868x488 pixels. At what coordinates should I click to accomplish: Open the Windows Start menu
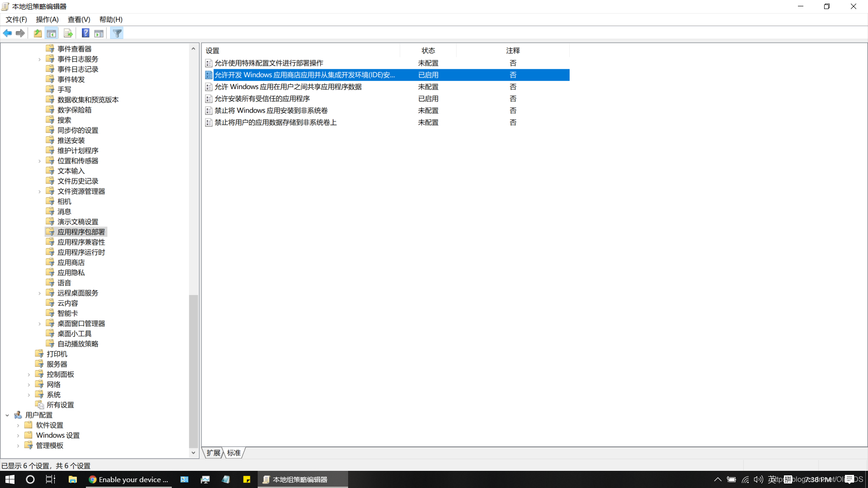coord(10,479)
